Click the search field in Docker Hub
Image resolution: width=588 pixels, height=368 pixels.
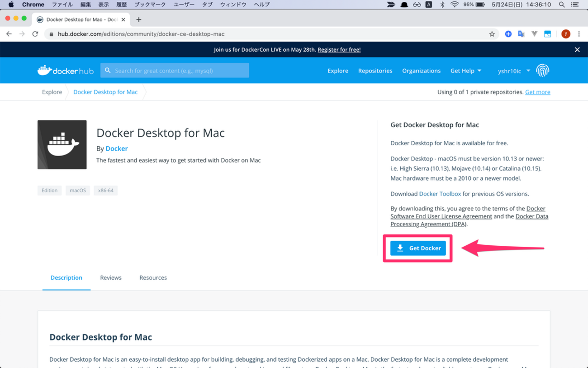[x=175, y=71]
